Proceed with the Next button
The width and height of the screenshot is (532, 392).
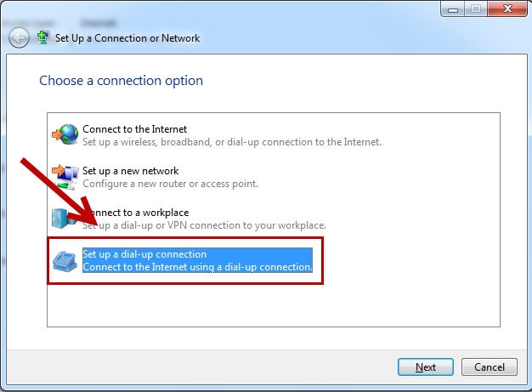tap(426, 366)
